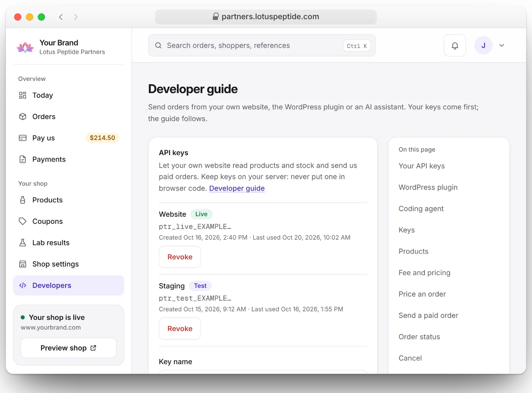Open notifications bell
532x393 pixels.
pos(455,45)
